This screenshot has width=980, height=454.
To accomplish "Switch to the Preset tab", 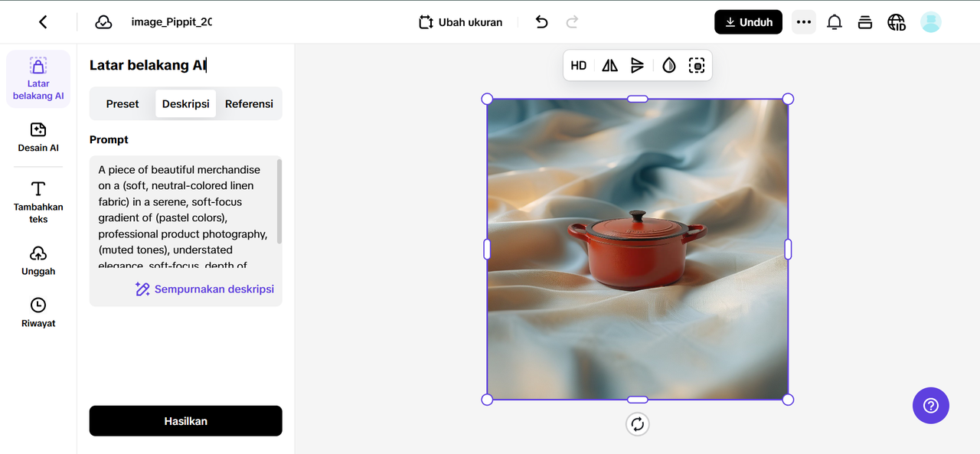I will tap(122, 104).
